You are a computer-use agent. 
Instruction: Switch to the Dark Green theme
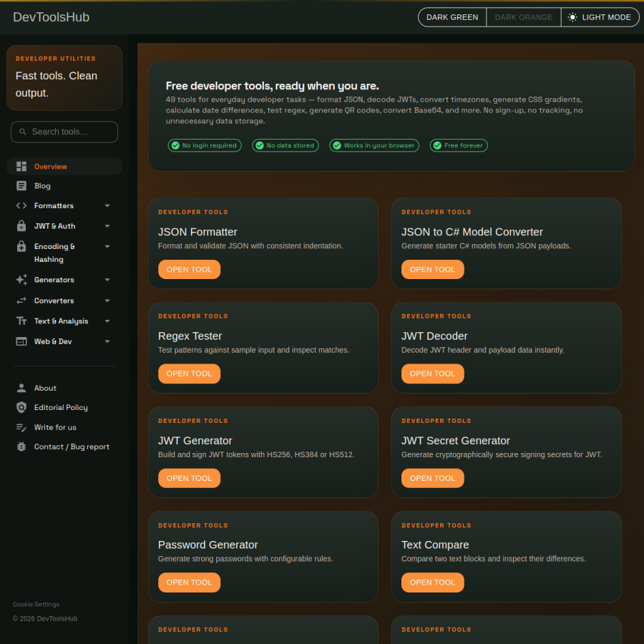tap(452, 17)
